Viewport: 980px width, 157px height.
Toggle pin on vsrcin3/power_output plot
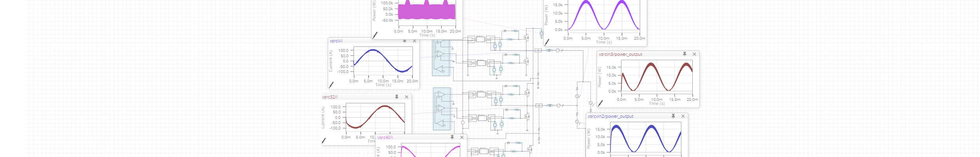[684, 54]
